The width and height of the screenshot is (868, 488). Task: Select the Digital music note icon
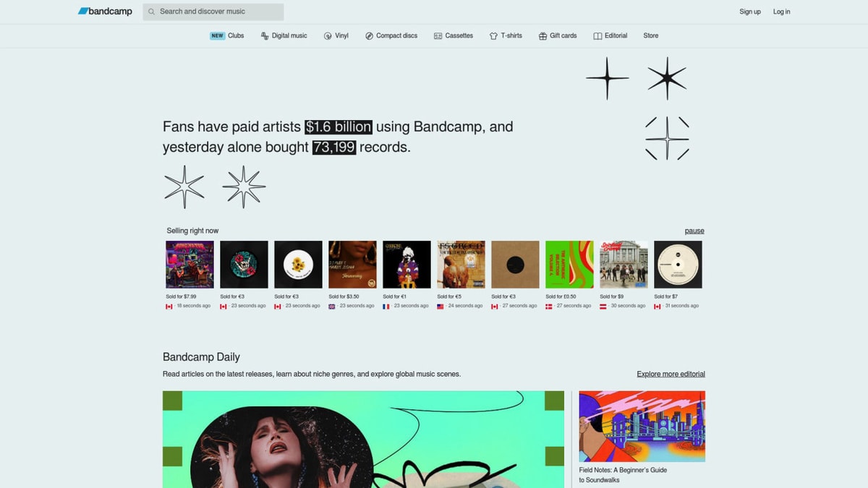(x=263, y=35)
